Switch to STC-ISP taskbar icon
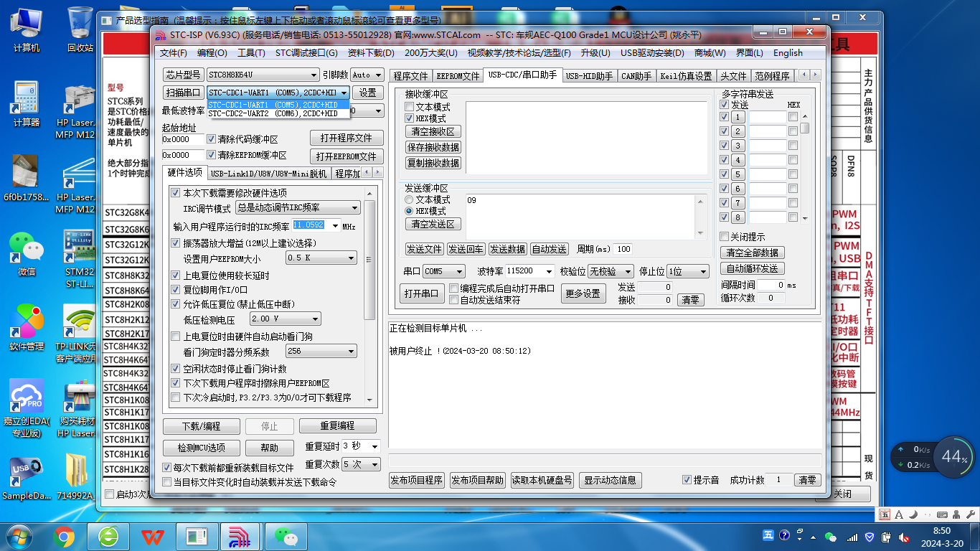 coord(240,536)
